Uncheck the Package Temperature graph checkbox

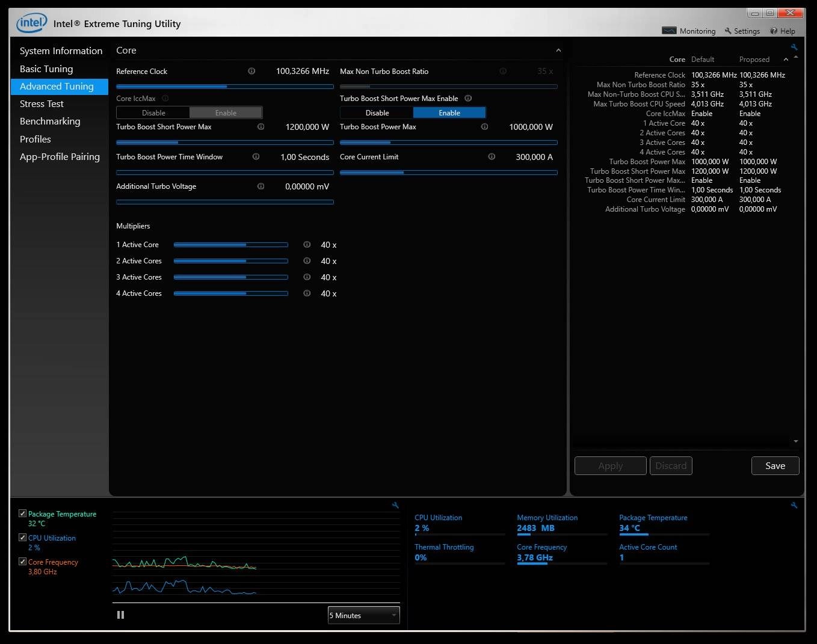(x=22, y=513)
